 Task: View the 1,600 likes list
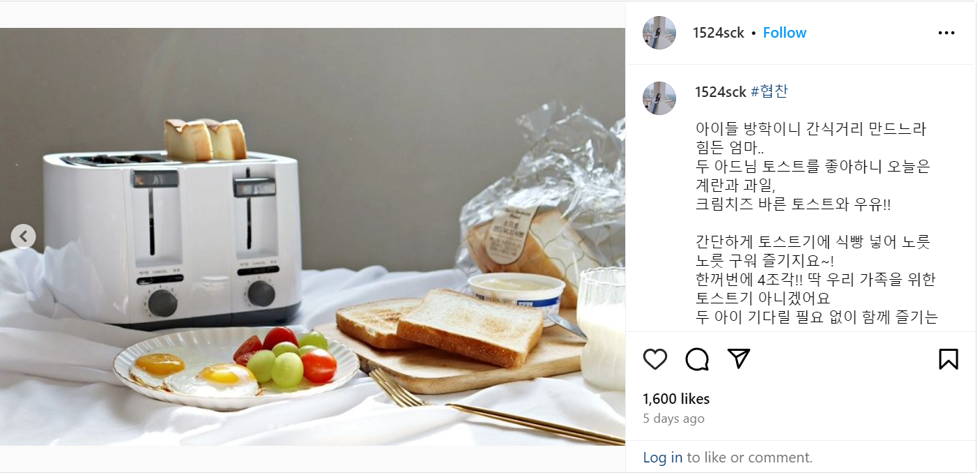pyautogui.click(x=675, y=399)
